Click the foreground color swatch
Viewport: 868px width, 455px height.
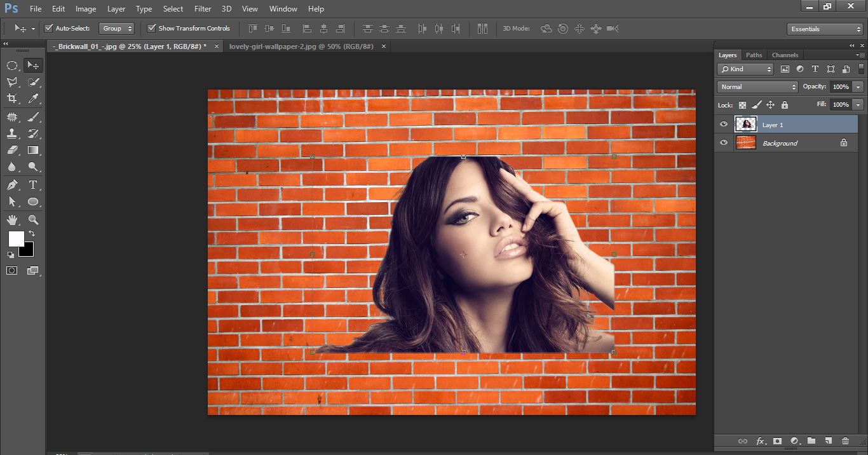[17, 240]
